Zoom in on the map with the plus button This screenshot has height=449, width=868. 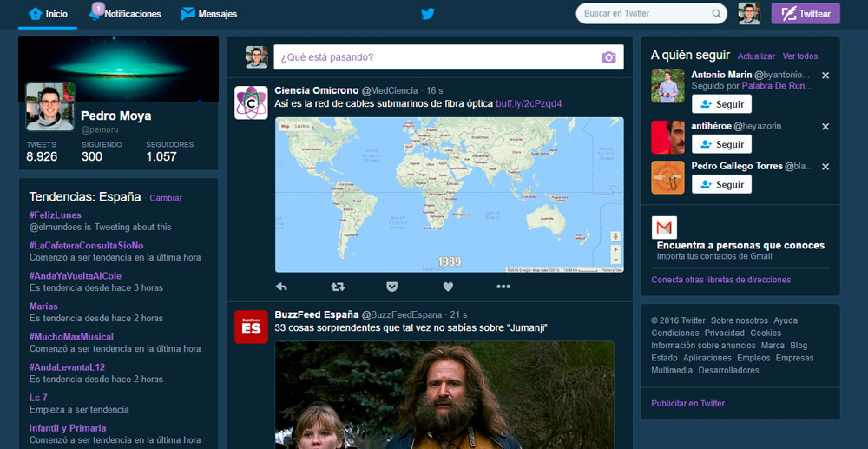click(x=615, y=249)
